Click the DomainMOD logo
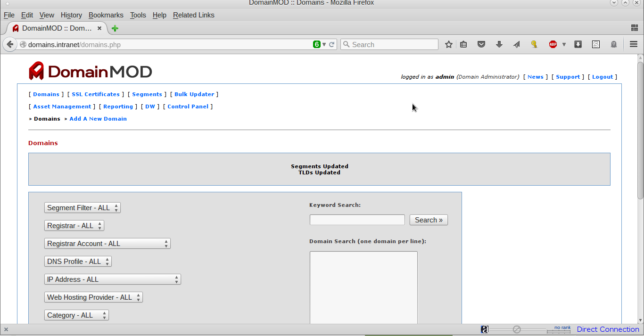Screen dimensions: 644x336 click(x=91, y=71)
